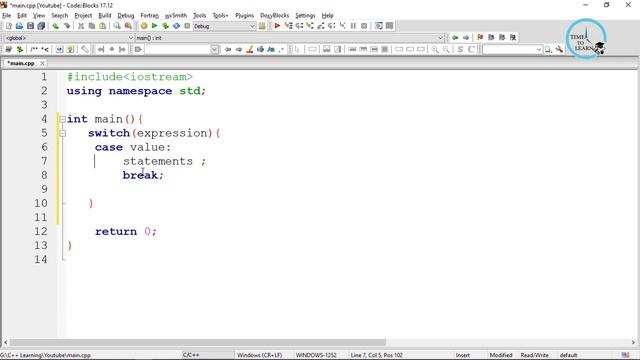Abort build stop icon

(x=187, y=26)
